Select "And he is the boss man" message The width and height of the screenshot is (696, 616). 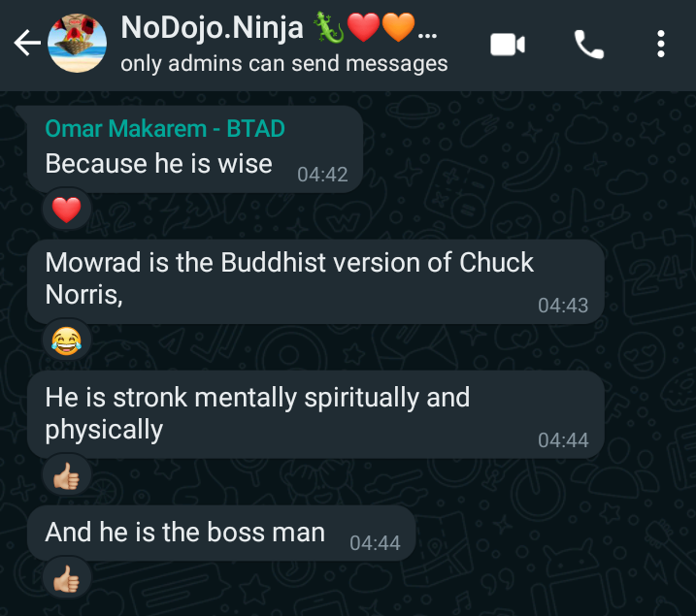(x=221, y=534)
